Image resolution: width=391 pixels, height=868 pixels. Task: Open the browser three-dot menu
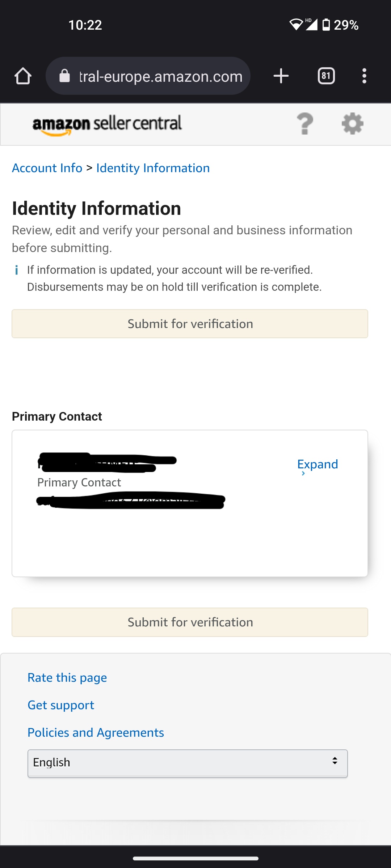point(364,76)
